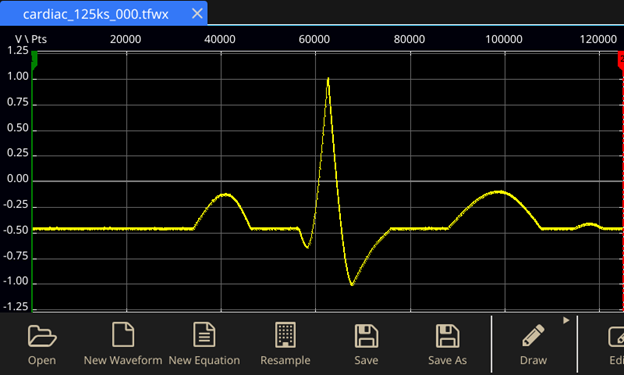Close the cardiac_125ks_000.tfwx tab
Viewport: 624px width, 375px height.
click(x=197, y=14)
